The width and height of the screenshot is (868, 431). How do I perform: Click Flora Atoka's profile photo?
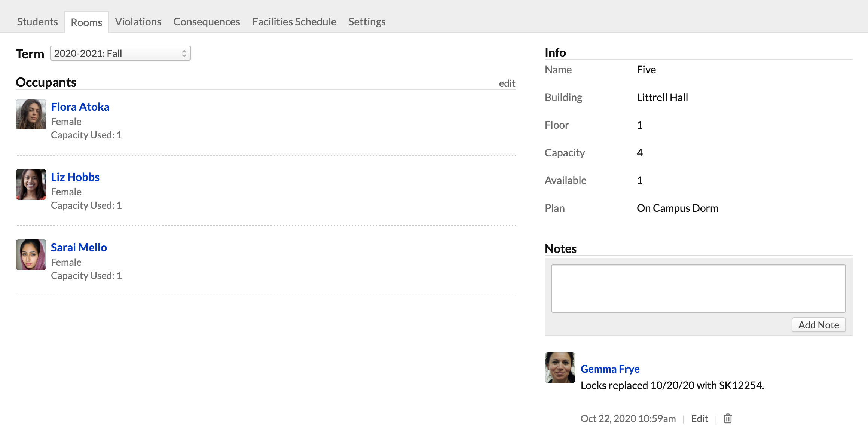click(x=31, y=114)
